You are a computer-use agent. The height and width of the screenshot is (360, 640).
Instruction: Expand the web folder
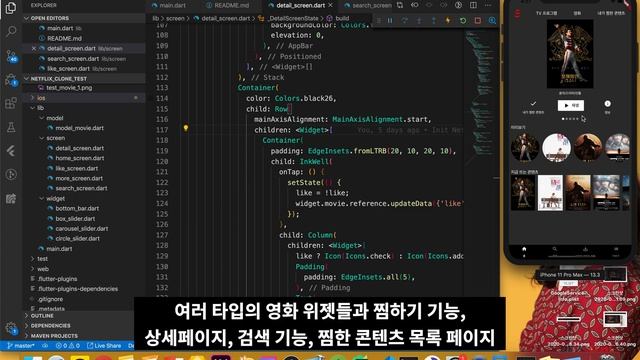[x=83, y=269]
